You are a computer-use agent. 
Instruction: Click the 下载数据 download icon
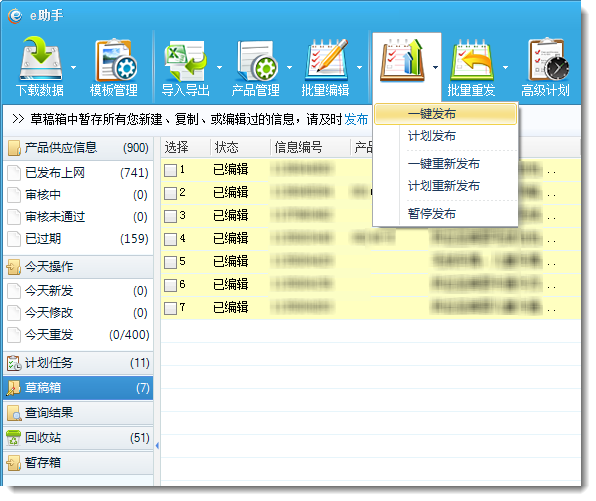point(41,58)
